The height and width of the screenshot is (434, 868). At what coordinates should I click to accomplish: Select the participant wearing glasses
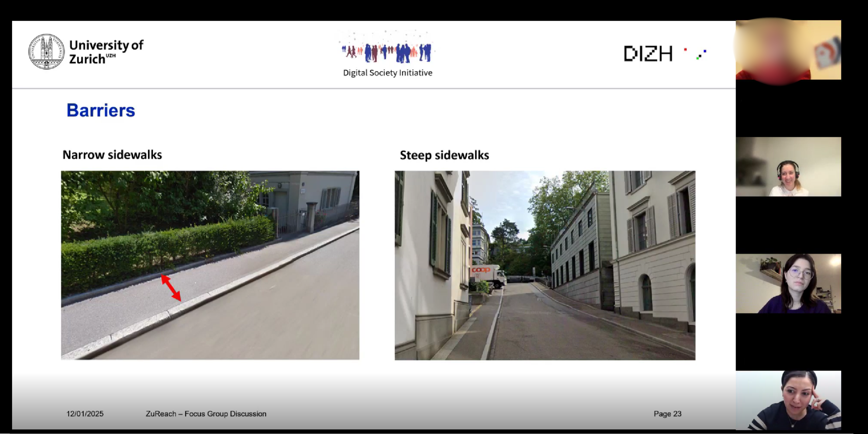click(788, 283)
